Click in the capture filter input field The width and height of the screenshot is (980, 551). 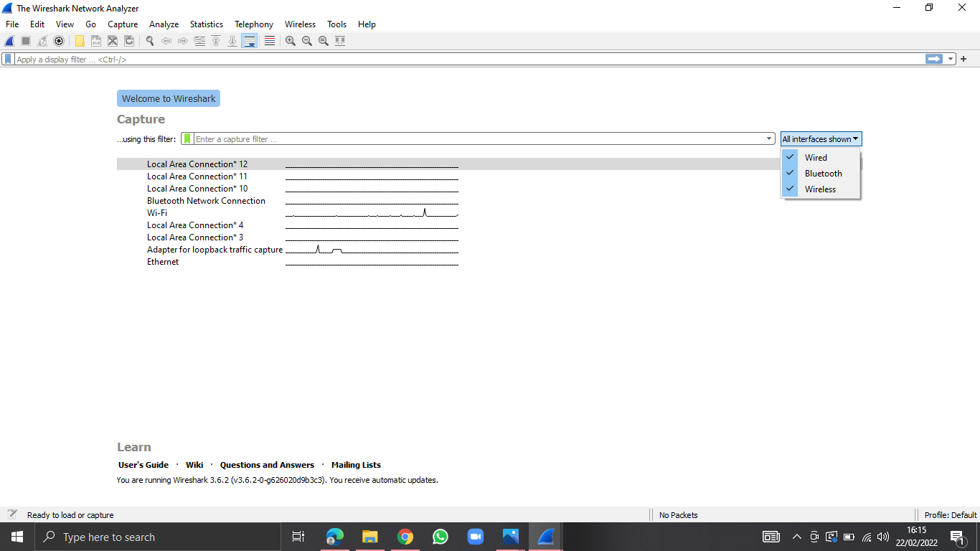click(479, 138)
